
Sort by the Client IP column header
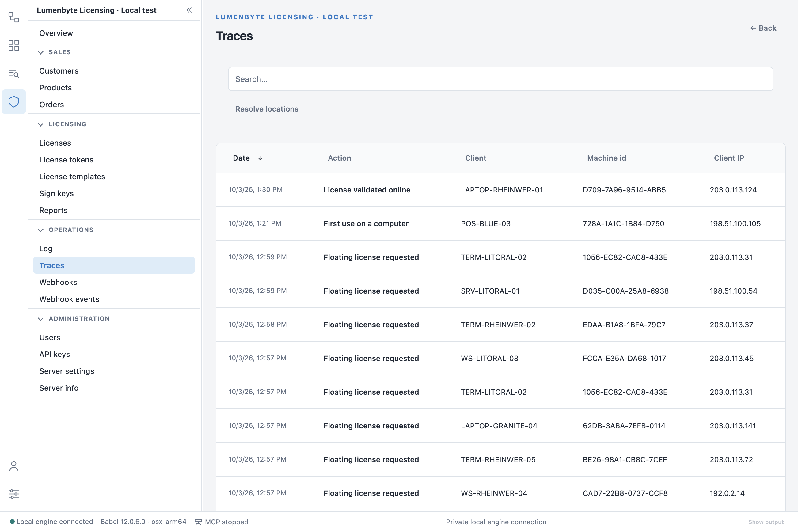pos(728,158)
